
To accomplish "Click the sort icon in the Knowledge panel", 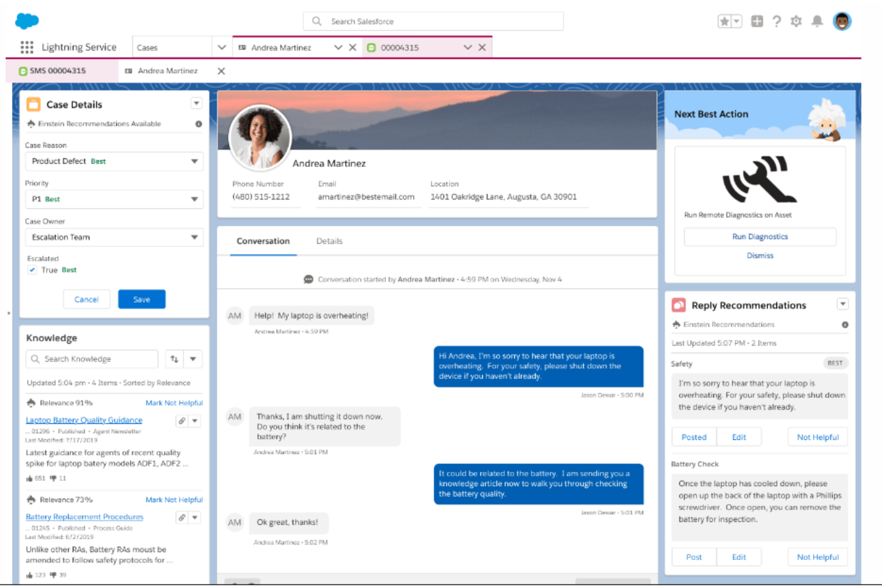I will (173, 359).
